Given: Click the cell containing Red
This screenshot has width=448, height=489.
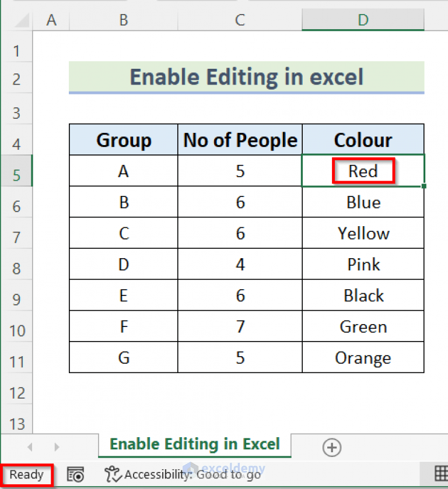Looking at the screenshot, I should (x=363, y=171).
